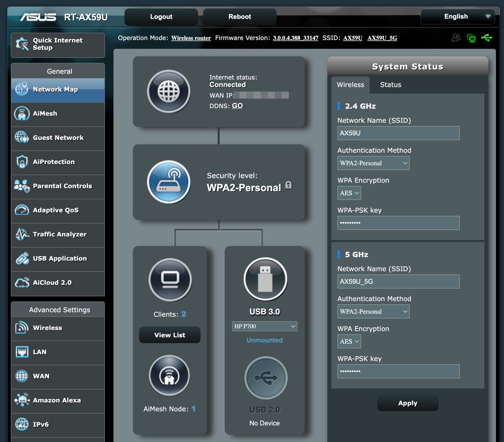This screenshot has height=442, width=504.
Task: Expand the HP P700 USB device dropdown
Action: point(264,326)
